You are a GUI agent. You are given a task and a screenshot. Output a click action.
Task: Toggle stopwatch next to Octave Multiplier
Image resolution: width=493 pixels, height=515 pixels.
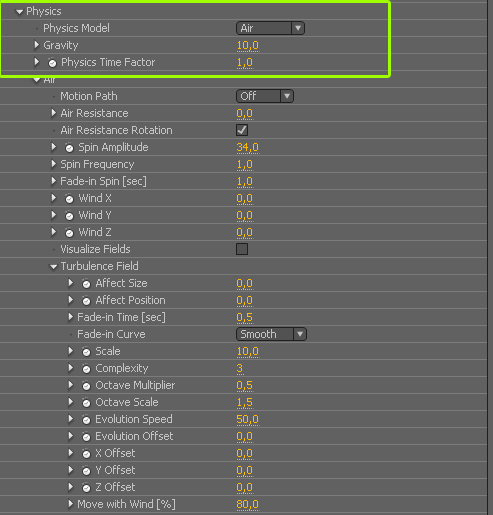(x=86, y=386)
